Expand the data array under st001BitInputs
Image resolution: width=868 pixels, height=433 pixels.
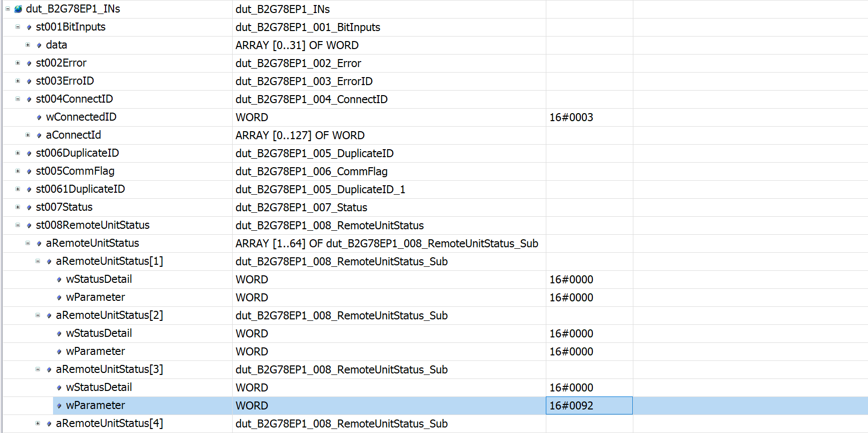point(28,45)
